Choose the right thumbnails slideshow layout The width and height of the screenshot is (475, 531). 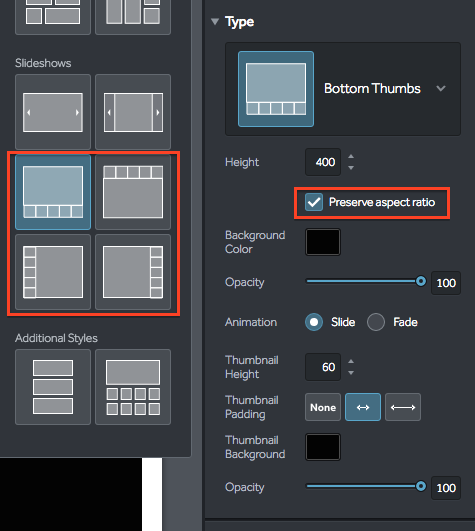coord(133,272)
